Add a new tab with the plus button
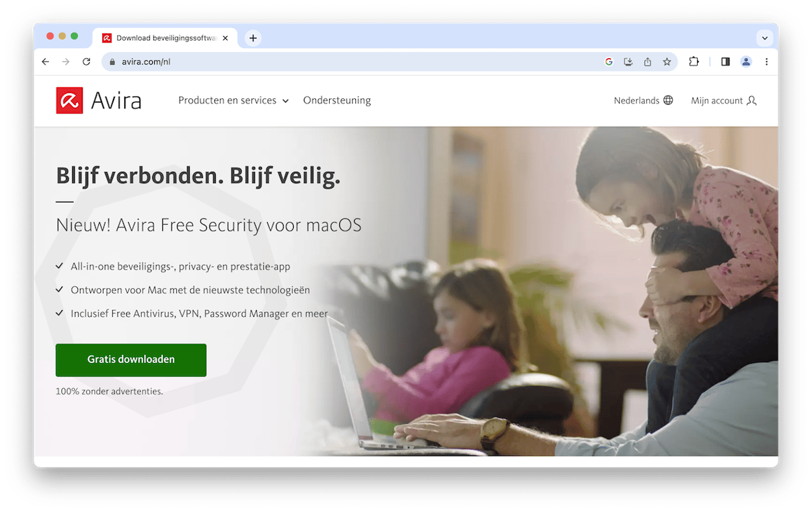812x512 pixels. (252, 38)
